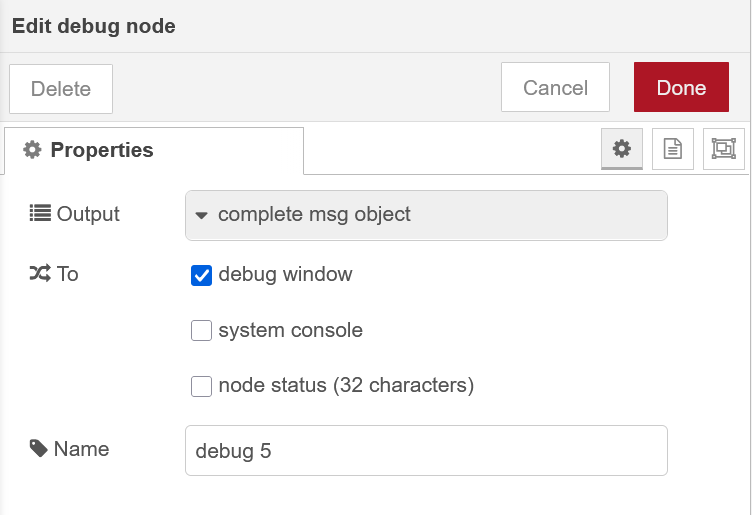
Task: Focus the Name input field
Action: (x=426, y=450)
